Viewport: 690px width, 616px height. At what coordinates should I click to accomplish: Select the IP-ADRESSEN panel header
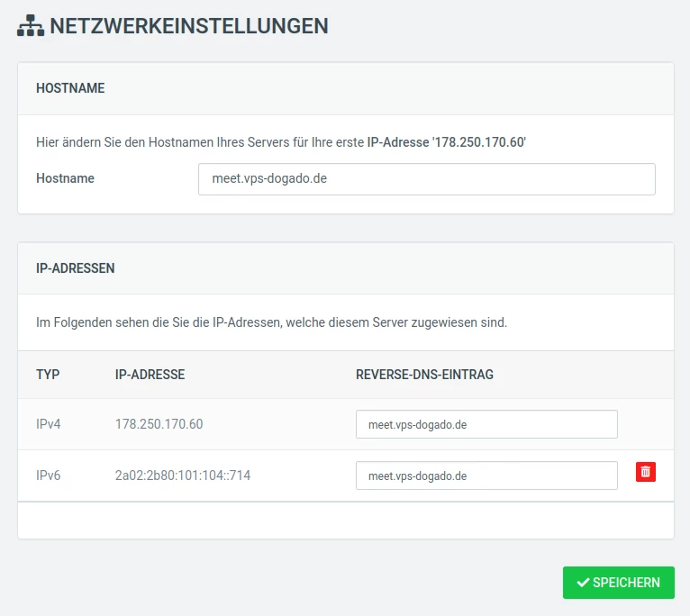[75, 268]
